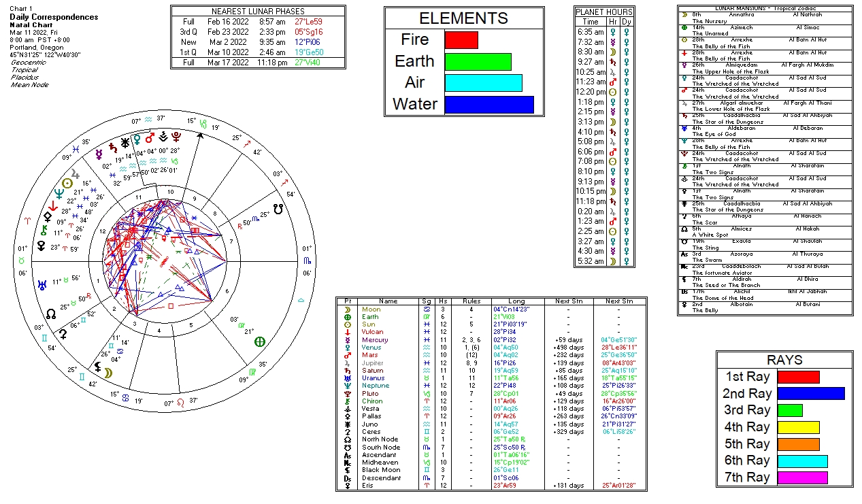The image size is (862, 504).
Task: Select the Black Moon glyph in the wheel
Action: [98, 367]
